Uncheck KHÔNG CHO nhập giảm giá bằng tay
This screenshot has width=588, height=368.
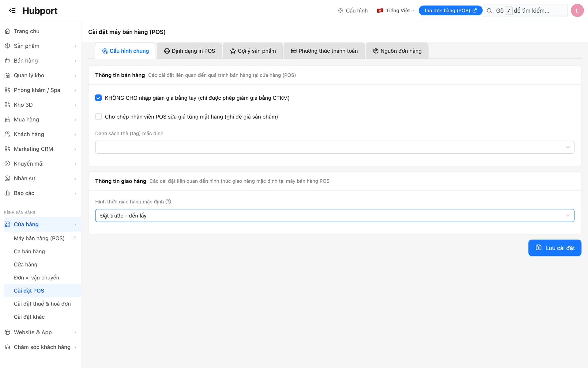(98, 98)
